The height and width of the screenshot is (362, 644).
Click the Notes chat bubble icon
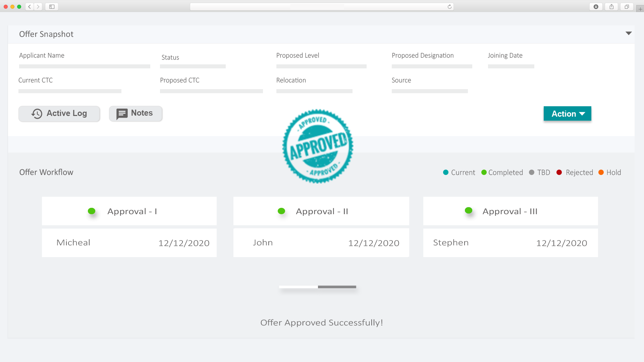coord(122,114)
